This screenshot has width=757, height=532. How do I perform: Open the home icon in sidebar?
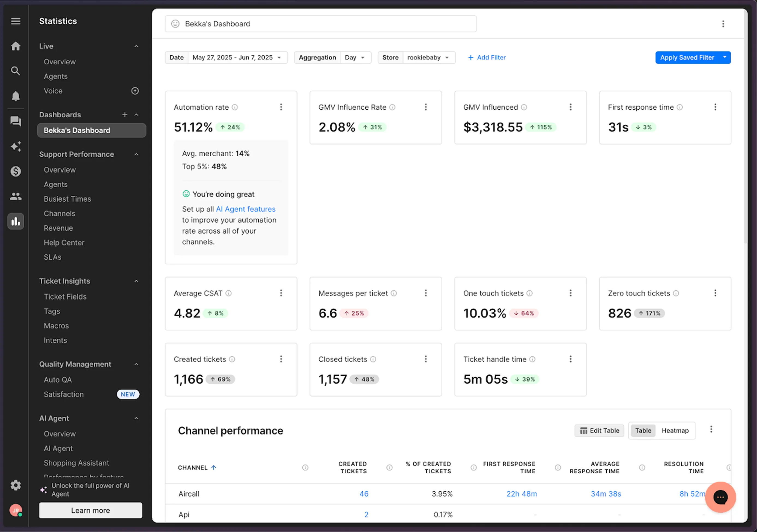[16, 46]
